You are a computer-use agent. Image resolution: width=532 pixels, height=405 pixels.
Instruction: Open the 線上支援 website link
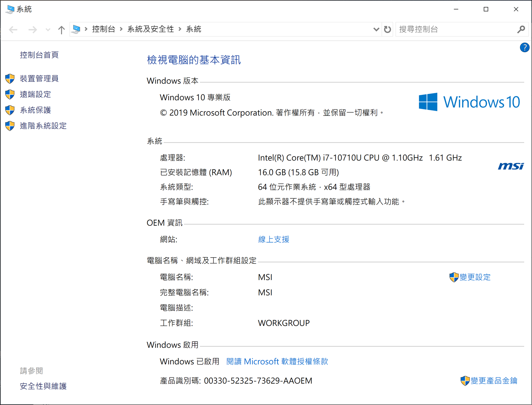(274, 239)
